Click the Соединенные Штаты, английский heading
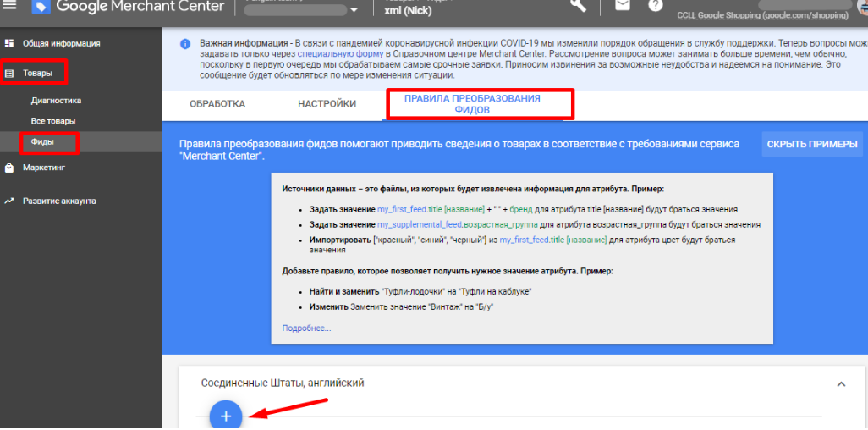 pyautogui.click(x=283, y=383)
